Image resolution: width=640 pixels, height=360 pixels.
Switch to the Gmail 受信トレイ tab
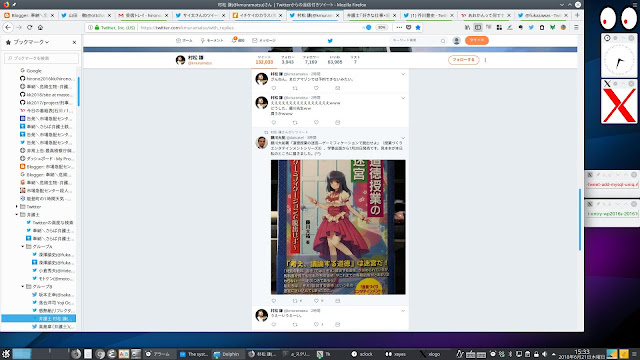(143, 15)
